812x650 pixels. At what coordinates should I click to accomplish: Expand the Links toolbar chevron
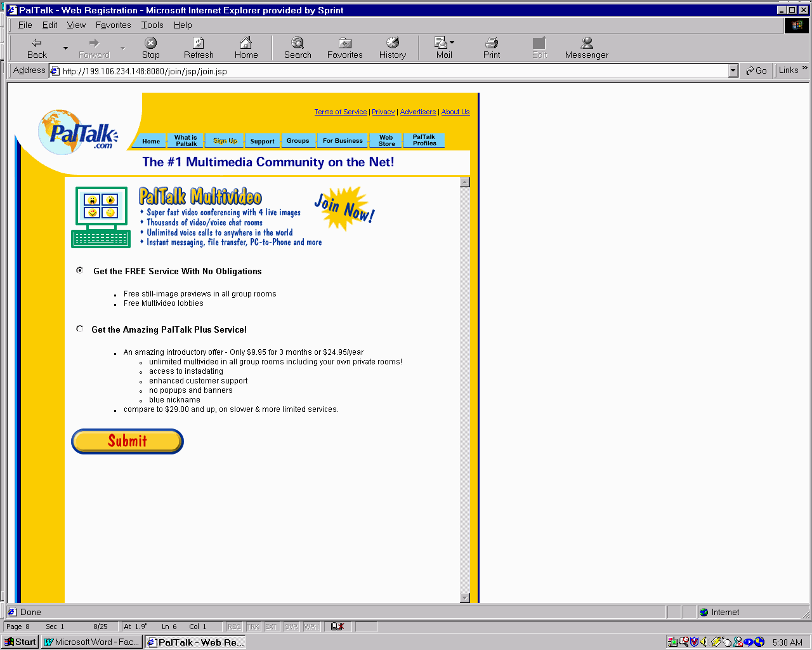point(805,68)
